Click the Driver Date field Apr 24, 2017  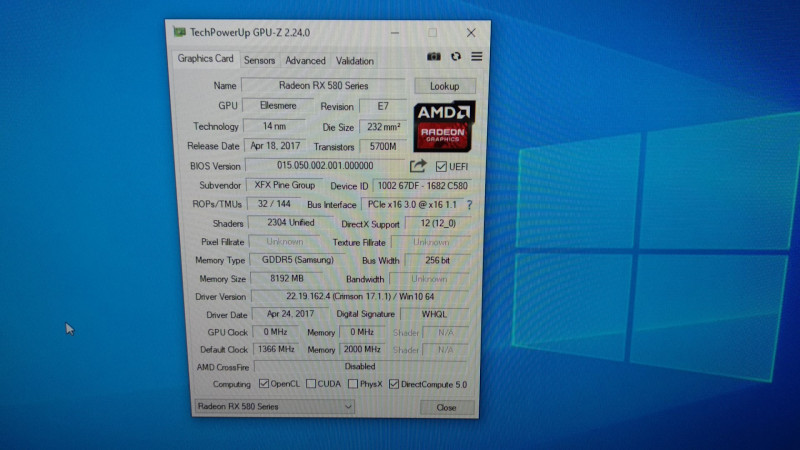click(290, 314)
